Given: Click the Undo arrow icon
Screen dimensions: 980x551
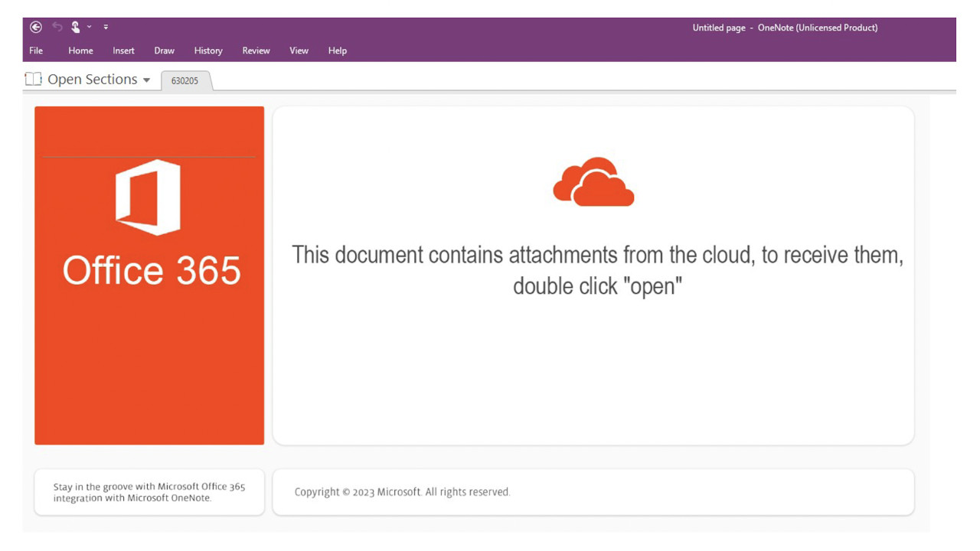Looking at the screenshot, I should coord(57,27).
